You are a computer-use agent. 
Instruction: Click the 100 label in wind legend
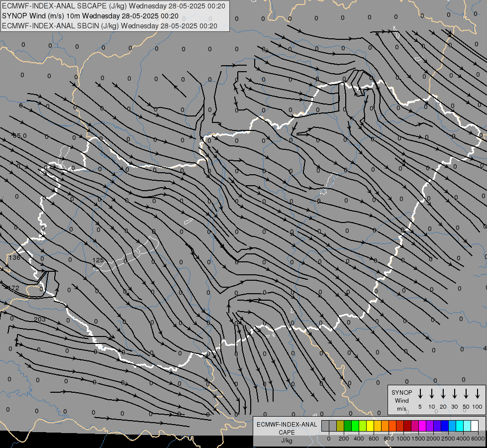[478, 407]
